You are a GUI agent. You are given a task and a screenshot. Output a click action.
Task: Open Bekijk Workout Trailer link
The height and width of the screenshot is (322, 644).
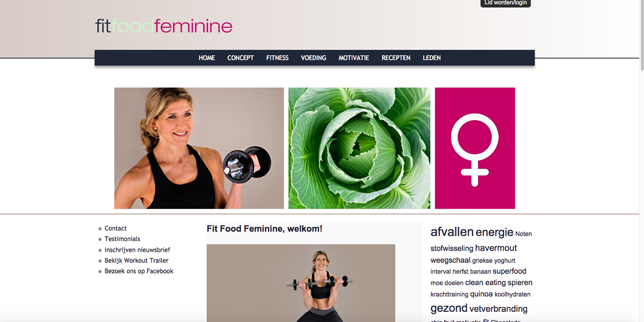[136, 260]
